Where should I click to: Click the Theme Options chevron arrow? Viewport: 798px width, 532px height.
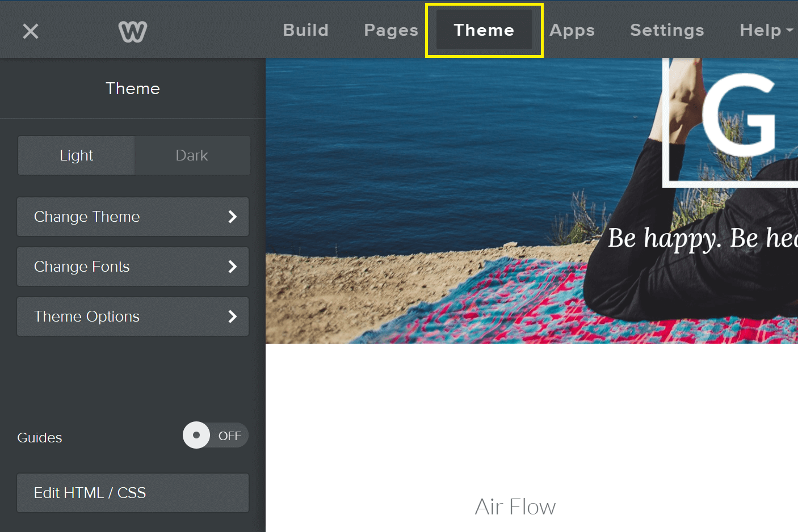232,316
